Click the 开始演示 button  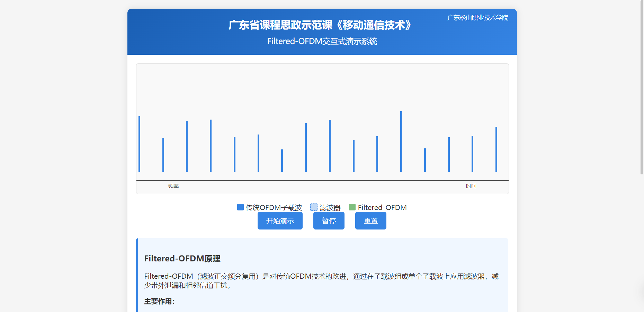click(x=280, y=221)
